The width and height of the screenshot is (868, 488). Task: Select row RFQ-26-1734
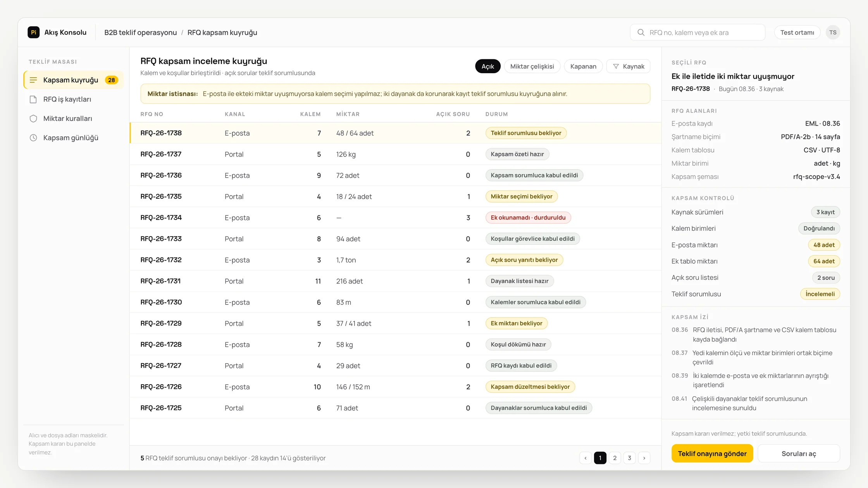[395, 218]
